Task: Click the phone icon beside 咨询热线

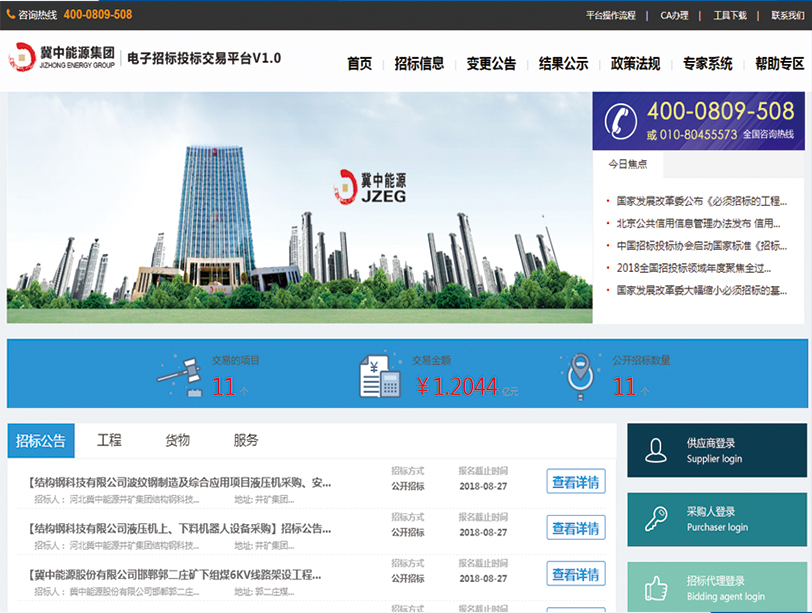Action: pyautogui.click(x=10, y=14)
